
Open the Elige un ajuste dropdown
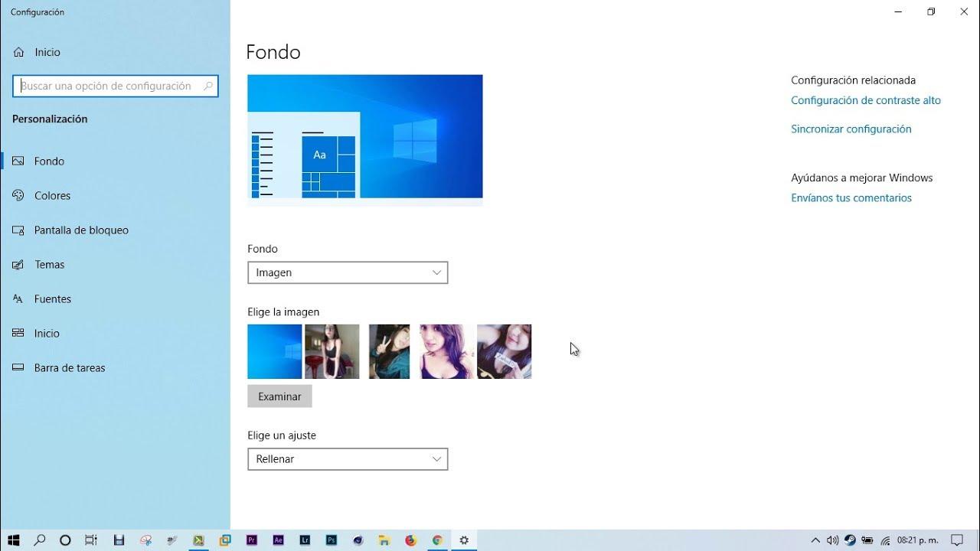(x=348, y=459)
